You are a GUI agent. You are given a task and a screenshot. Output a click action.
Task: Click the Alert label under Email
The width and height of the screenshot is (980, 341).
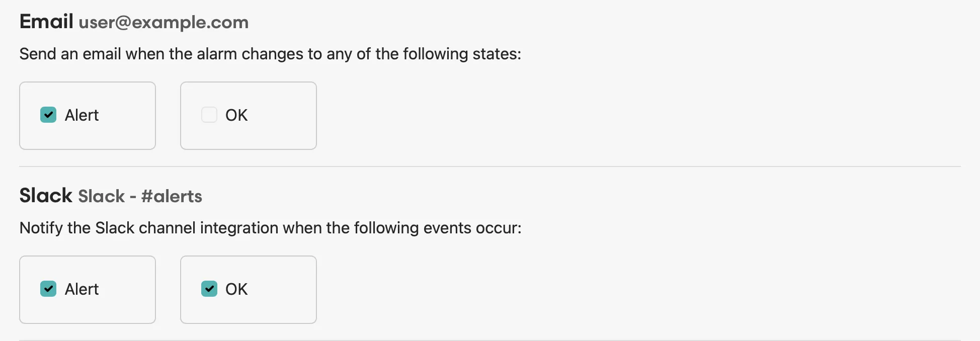tap(81, 115)
